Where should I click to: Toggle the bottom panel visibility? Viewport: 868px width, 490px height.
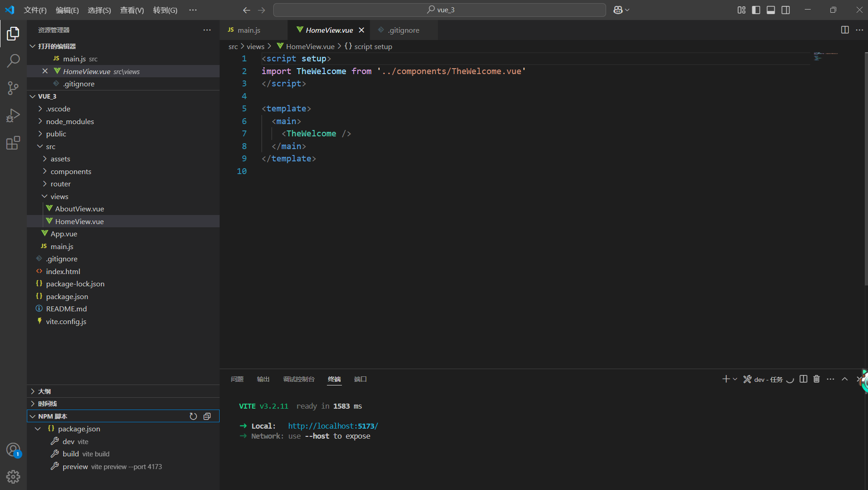pos(771,10)
